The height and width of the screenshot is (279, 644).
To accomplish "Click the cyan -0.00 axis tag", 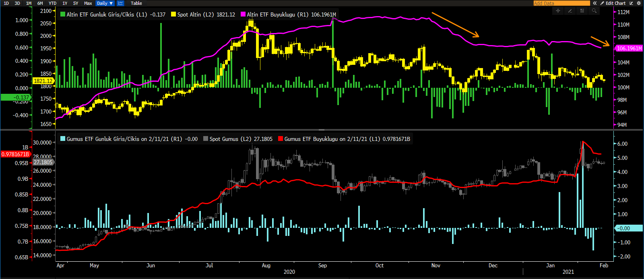I will (629, 228).
